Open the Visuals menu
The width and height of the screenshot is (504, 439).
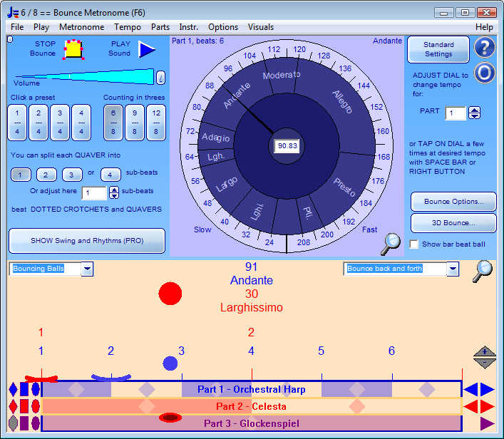click(261, 27)
